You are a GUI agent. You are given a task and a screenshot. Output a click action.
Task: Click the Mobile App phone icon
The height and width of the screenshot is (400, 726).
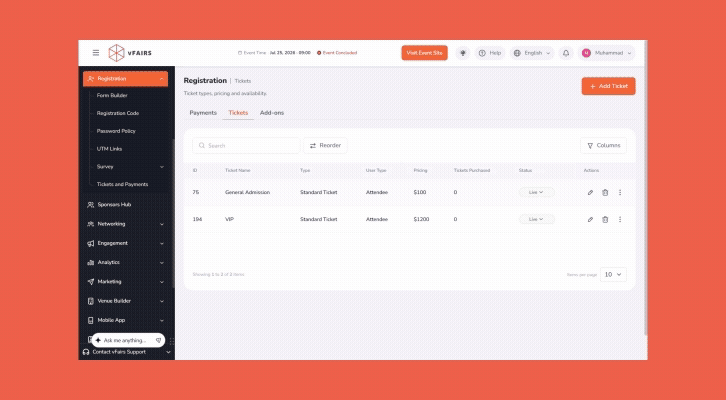(91, 320)
